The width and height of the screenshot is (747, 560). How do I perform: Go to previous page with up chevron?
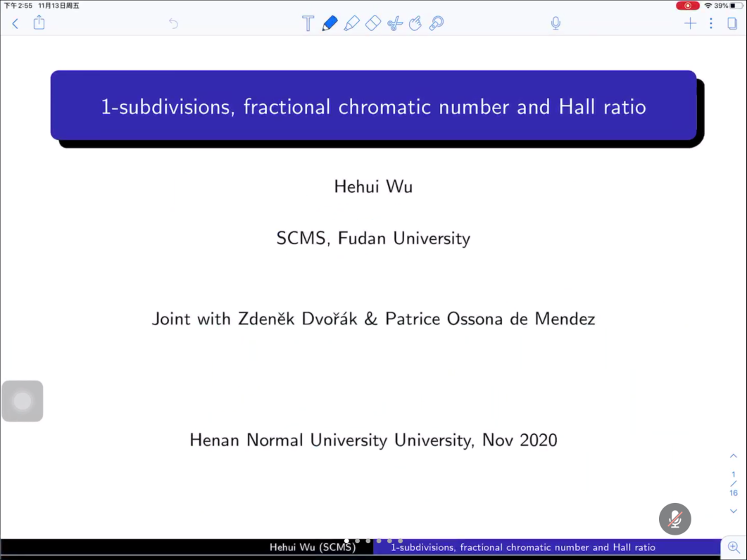tap(734, 456)
